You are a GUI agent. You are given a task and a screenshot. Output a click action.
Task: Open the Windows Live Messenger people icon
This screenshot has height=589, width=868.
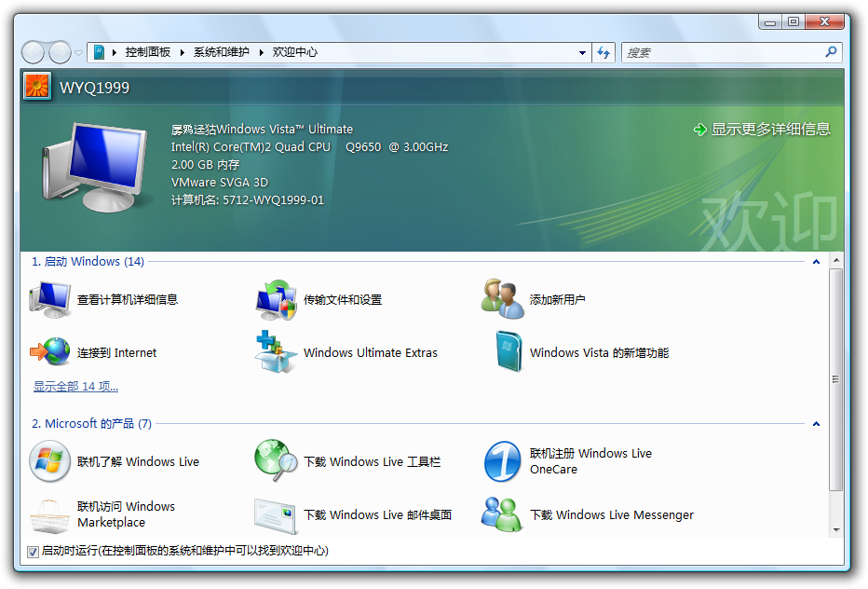coord(502,514)
